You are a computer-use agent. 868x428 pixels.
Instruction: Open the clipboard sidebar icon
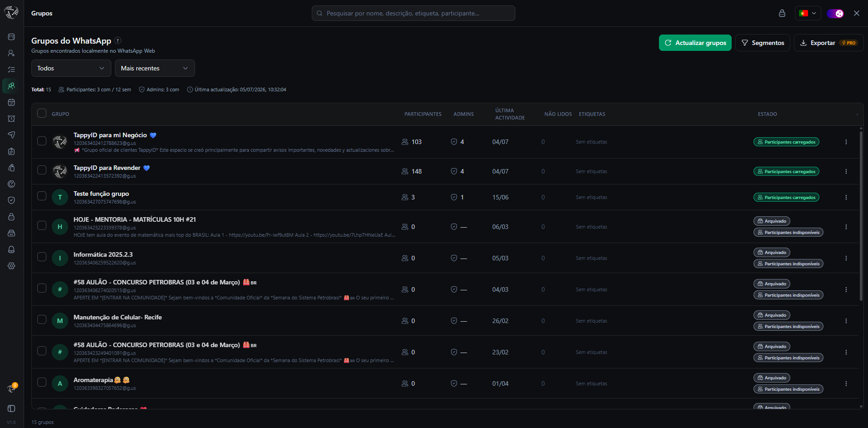pyautogui.click(x=11, y=151)
